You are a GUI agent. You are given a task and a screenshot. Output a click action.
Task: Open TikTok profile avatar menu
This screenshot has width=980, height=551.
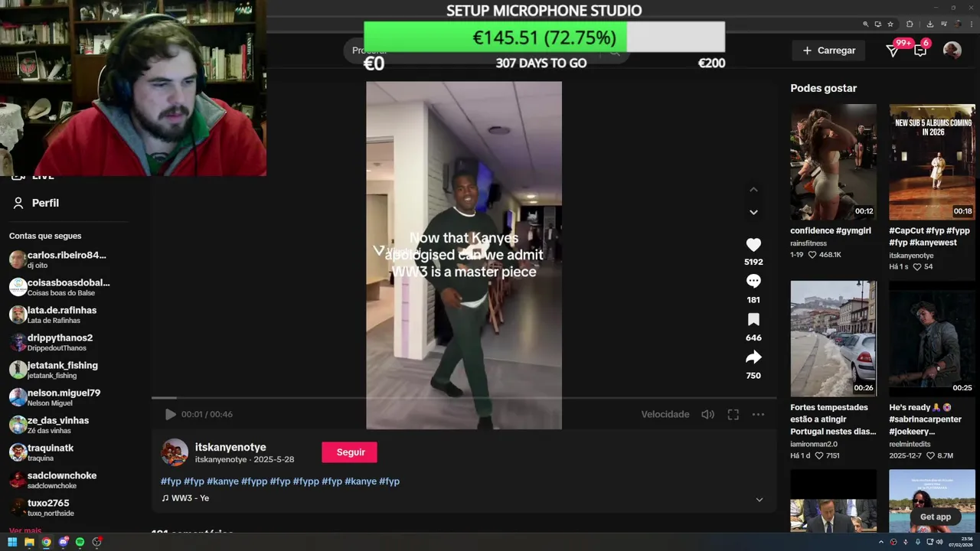tap(952, 51)
